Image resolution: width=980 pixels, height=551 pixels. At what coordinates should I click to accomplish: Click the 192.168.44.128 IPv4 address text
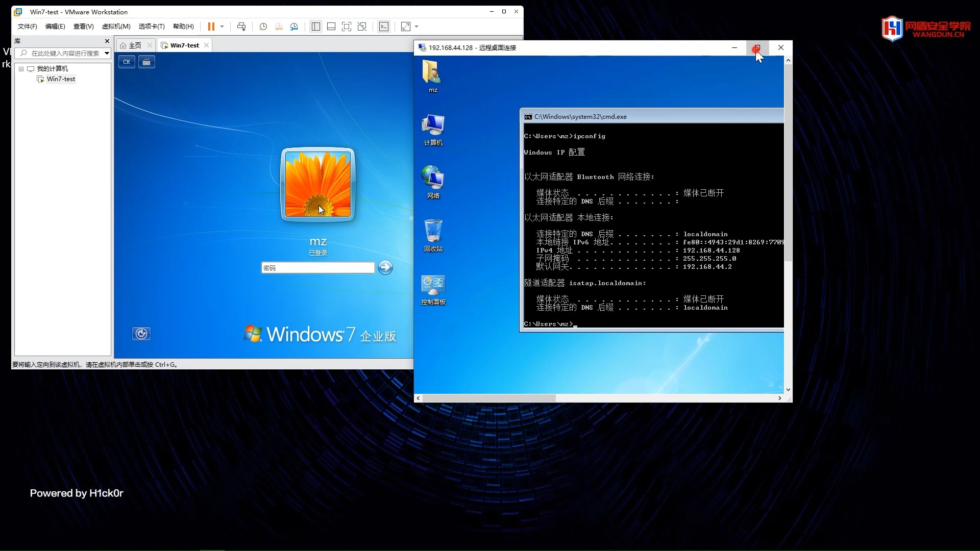click(x=711, y=251)
